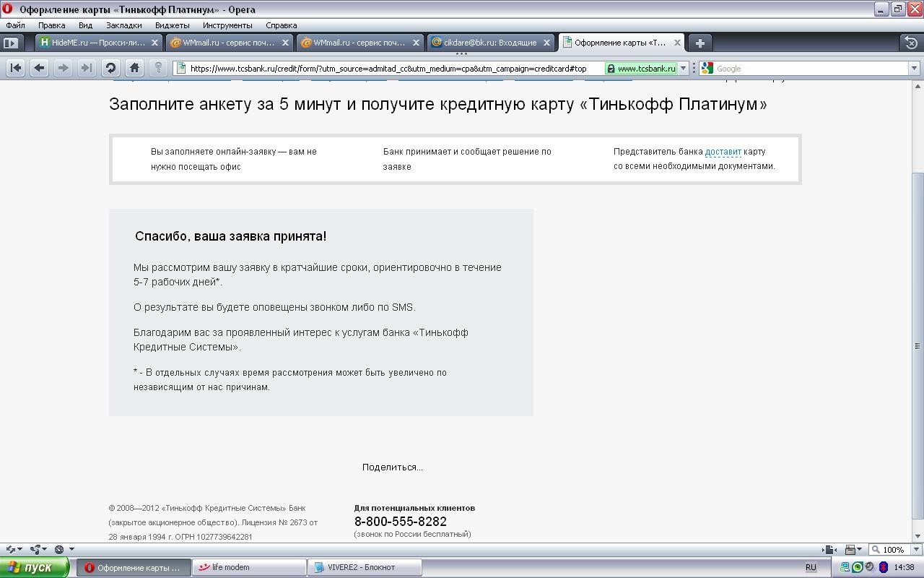Open the Вид menu
The height and width of the screenshot is (578, 924).
coord(85,25)
